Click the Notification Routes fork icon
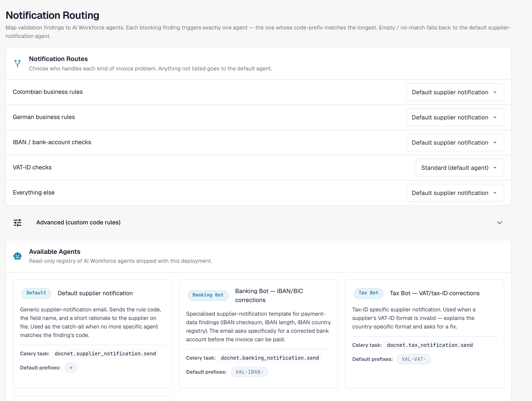Viewport: 532px width, 401px height. click(17, 64)
